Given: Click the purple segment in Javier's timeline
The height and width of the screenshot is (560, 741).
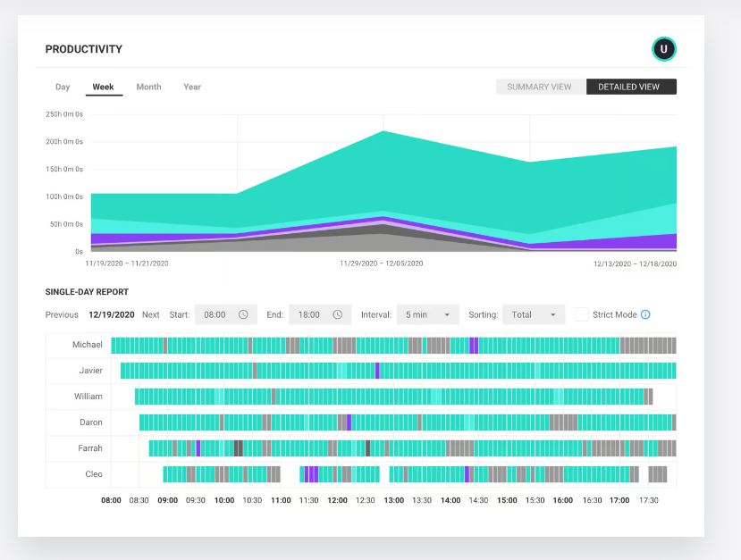Looking at the screenshot, I should (377, 371).
